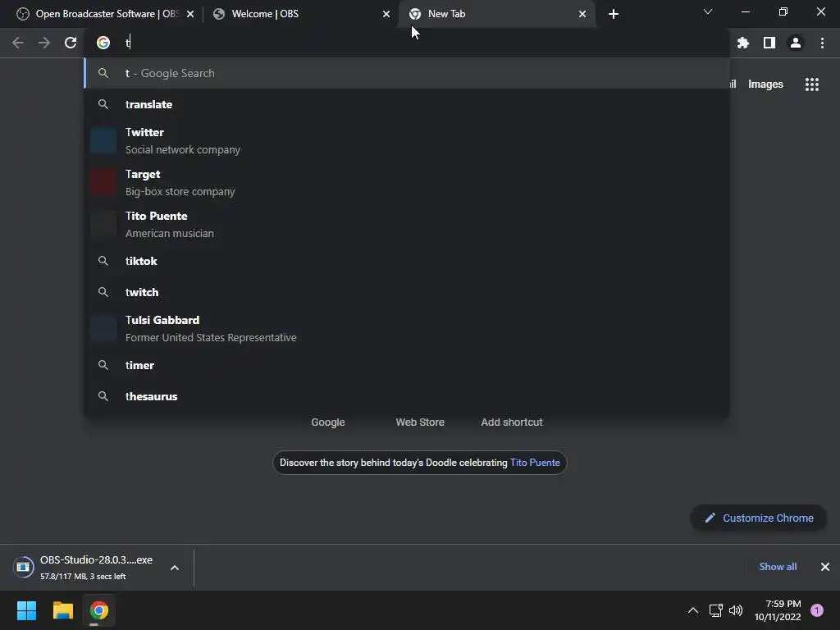Image resolution: width=840 pixels, height=630 pixels.
Task: Open the volume tray icon
Action: (736, 610)
